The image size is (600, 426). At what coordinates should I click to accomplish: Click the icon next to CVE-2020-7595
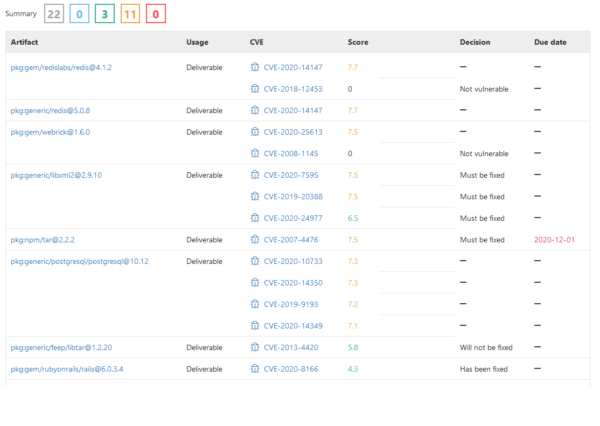255,175
